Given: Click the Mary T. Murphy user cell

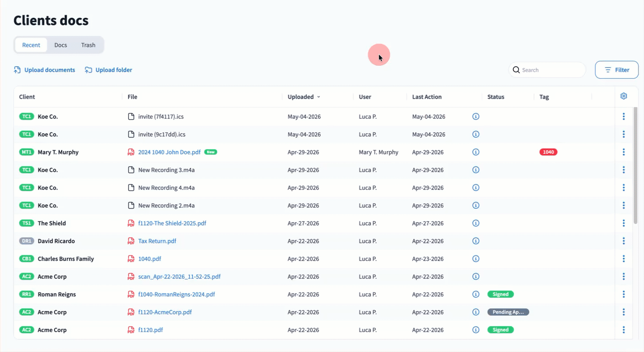Looking at the screenshot, I should [x=378, y=152].
